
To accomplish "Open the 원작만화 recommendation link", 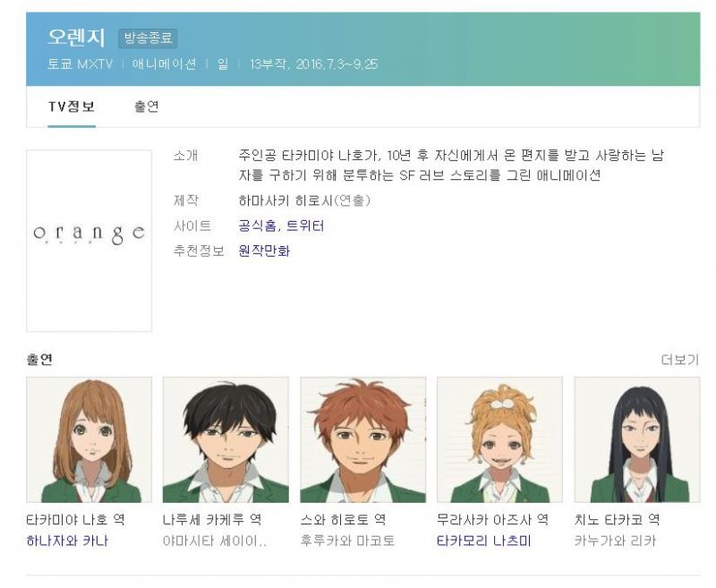I will click(x=264, y=251).
